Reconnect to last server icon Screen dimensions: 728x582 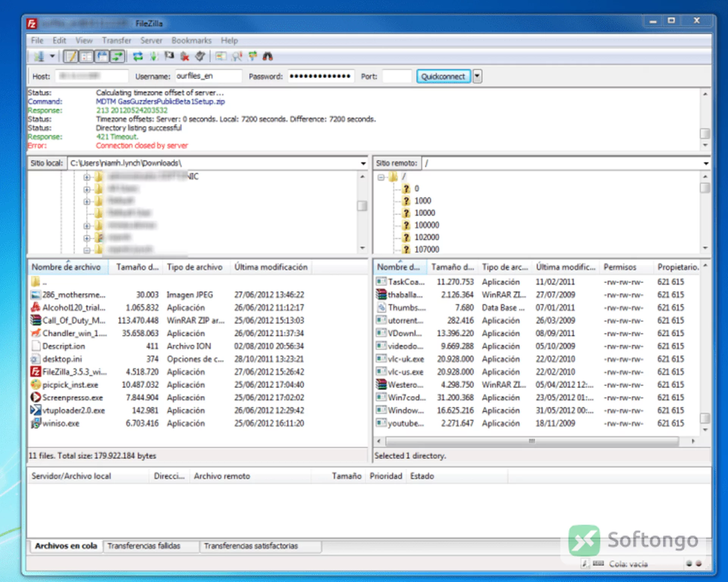coord(200,57)
